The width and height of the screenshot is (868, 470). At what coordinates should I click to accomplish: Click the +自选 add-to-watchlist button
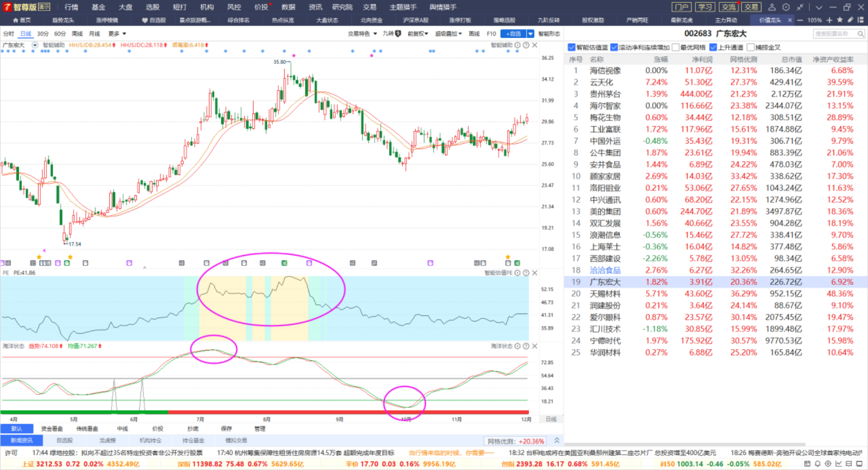point(513,34)
